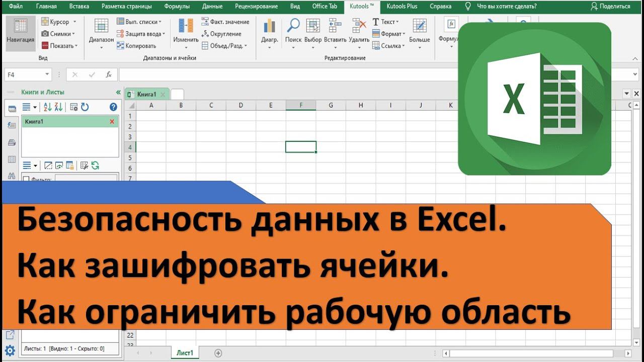Click the Копировать ranges button
Viewport: 644px width, 362px height.
tap(136, 46)
